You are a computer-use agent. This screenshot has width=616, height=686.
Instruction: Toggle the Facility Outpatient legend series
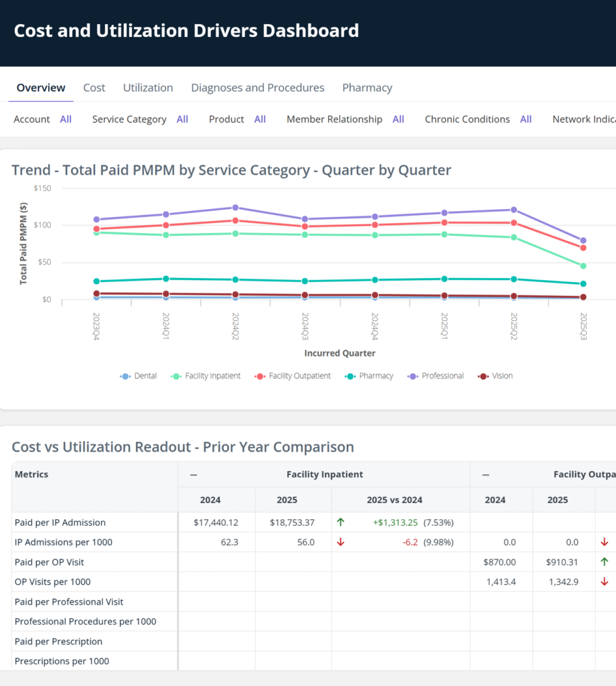click(x=293, y=376)
